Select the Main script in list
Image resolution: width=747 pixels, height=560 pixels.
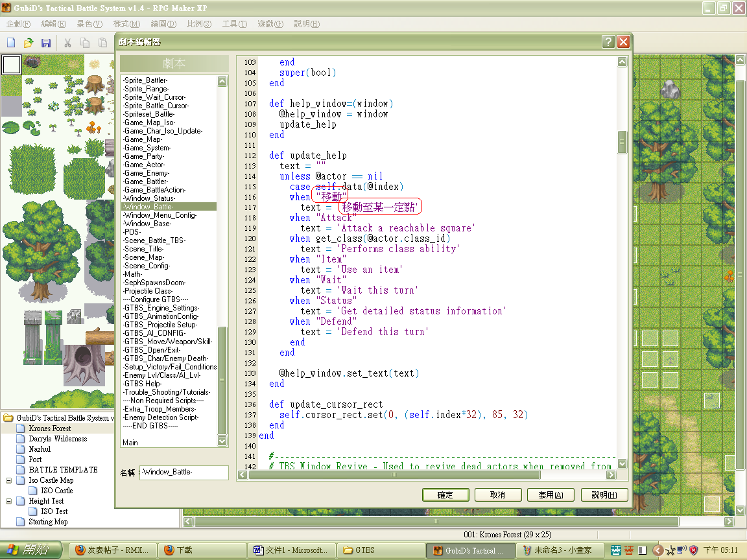pos(169,443)
